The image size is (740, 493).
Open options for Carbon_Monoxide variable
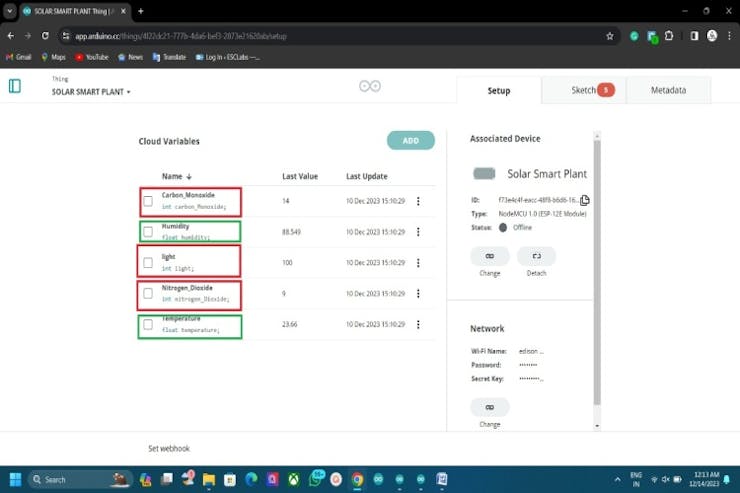pyautogui.click(x=418, y=202)
